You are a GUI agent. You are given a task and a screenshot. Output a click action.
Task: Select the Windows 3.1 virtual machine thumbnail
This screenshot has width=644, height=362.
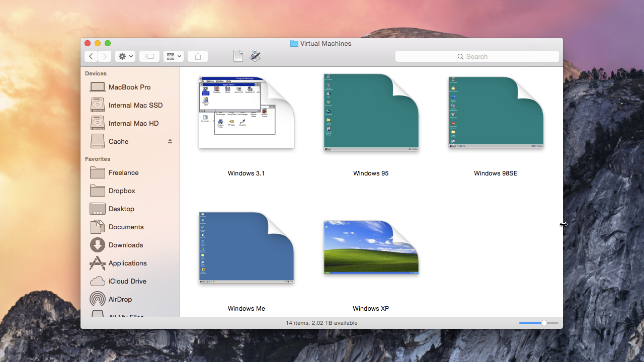coord(246,113)
